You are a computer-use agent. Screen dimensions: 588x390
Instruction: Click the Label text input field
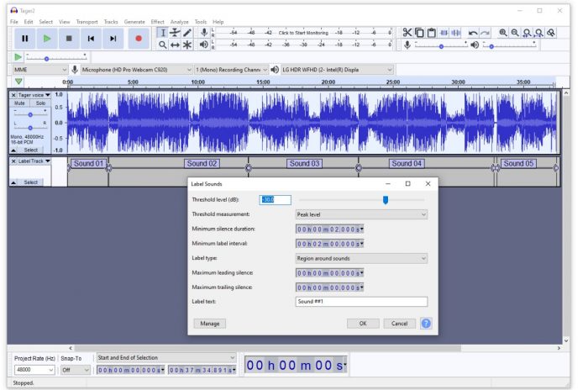pos(361,302)
